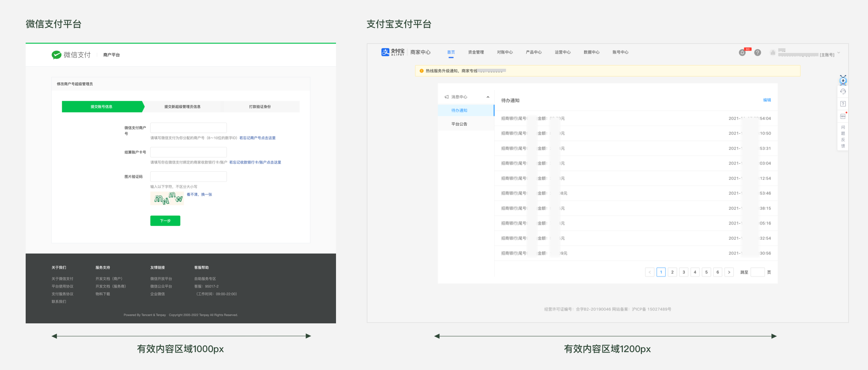The height and width of the screenshot is (370, 868).
Task: Click the WeChat Pay logo
Action: (71, 55)
